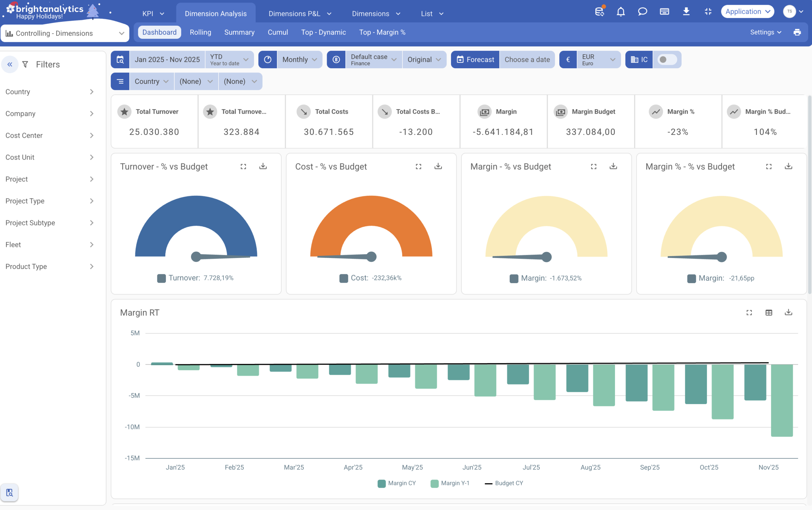812x510 pixels.
Task: Open the Dimensions P&L menu
Action: click(300, 14)
